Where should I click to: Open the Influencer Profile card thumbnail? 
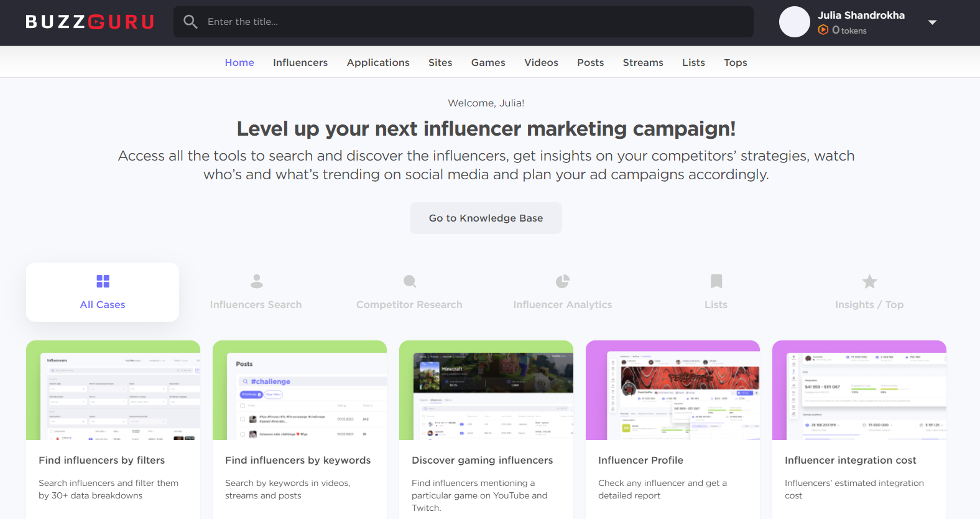673,390
